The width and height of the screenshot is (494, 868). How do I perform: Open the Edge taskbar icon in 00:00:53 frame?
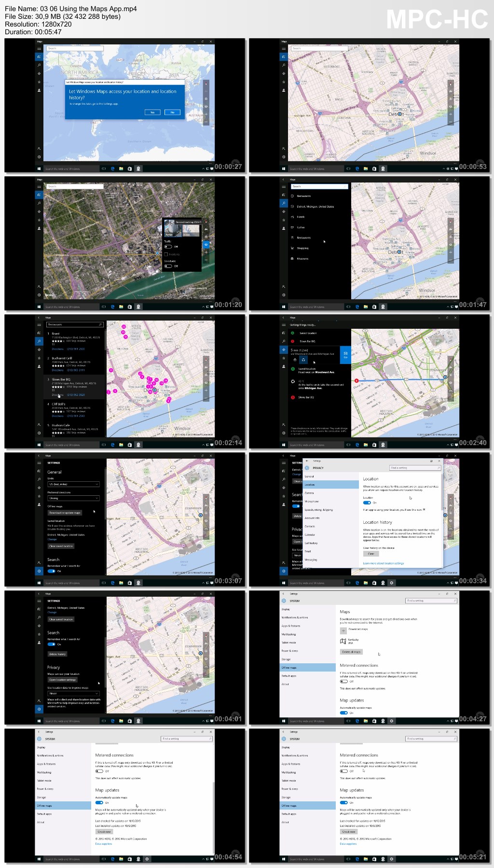[x=357, y=168]
